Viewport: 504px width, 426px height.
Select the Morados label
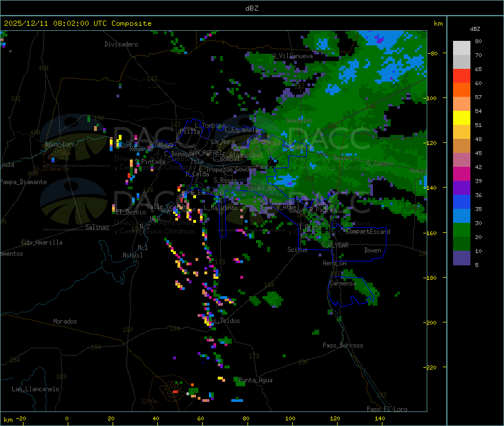coord(66,321)
